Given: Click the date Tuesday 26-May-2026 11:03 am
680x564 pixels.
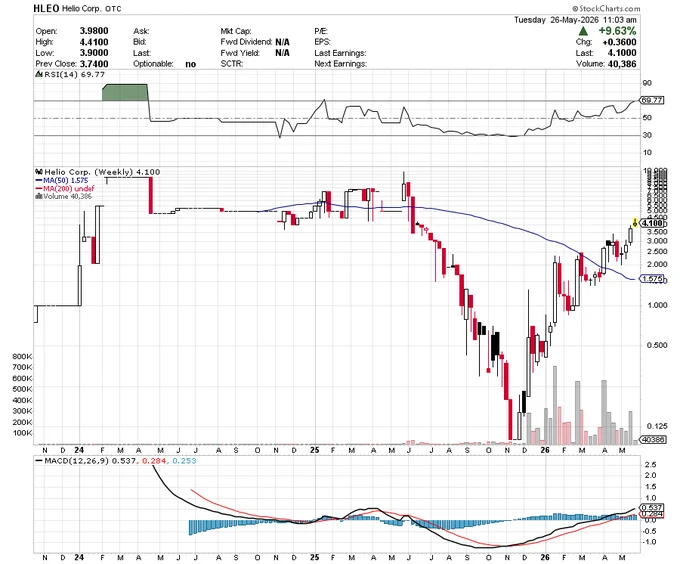Looking at the screenshot, I should [x=575, y=20].
